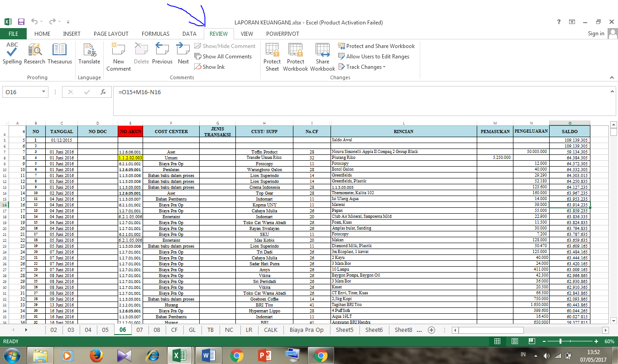Click the 60% zoom level
This screenshot has height=364, width=618.
click(609, 341)
